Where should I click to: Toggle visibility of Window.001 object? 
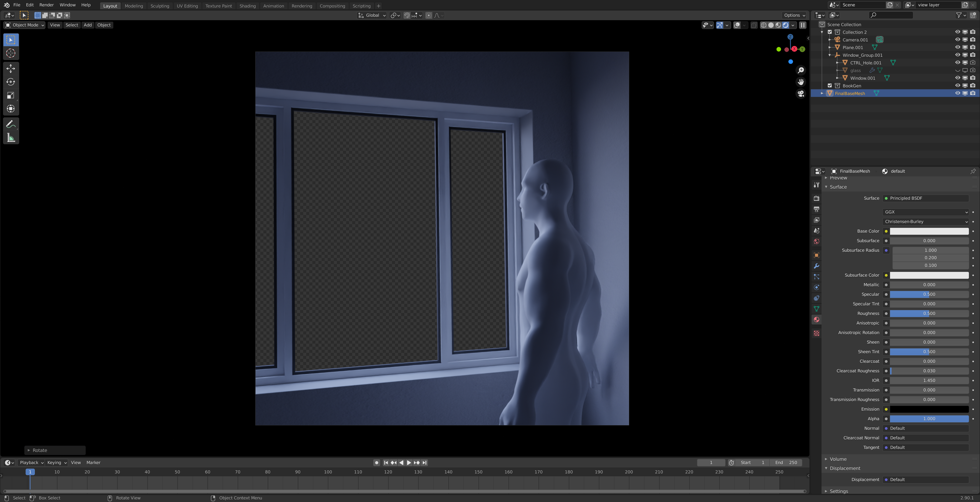(x=957, y=78)
